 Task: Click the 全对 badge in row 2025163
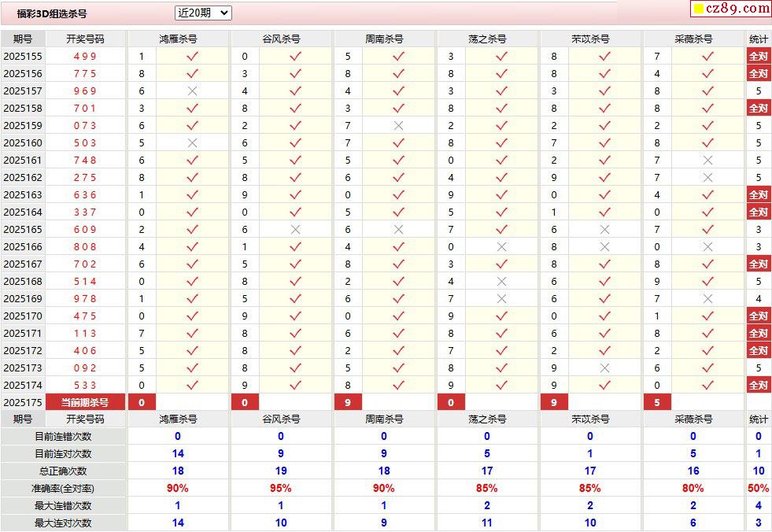pos(758,194)
